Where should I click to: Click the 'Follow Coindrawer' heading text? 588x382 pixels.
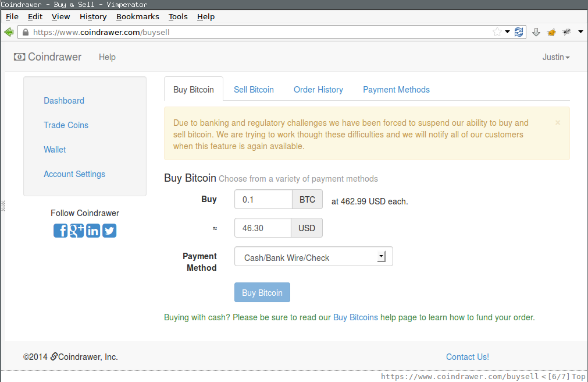point(85,213)
